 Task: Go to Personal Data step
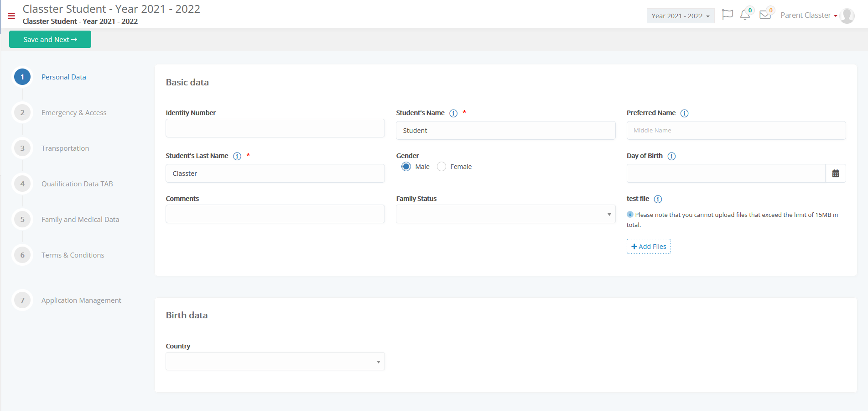click(x=64, y=77)
